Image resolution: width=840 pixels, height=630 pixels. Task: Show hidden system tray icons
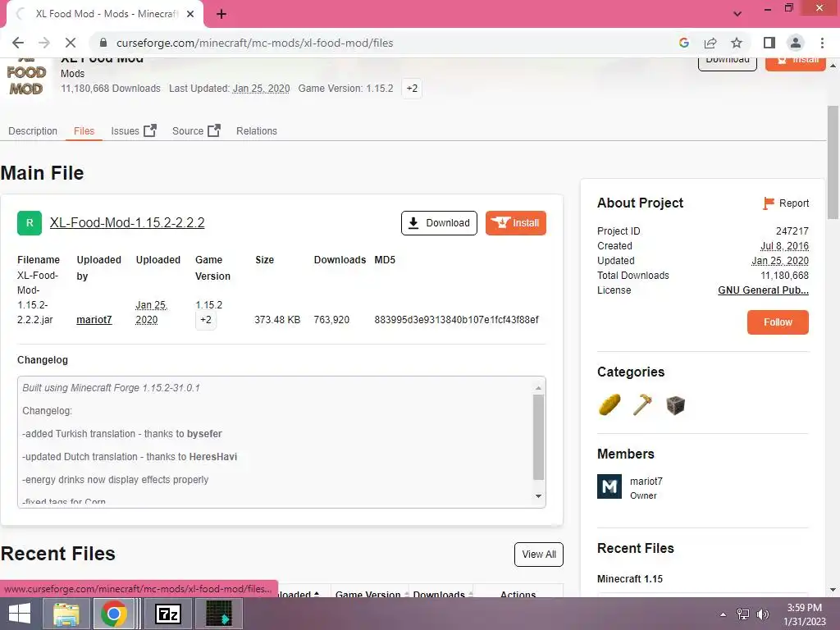(724, 614)
